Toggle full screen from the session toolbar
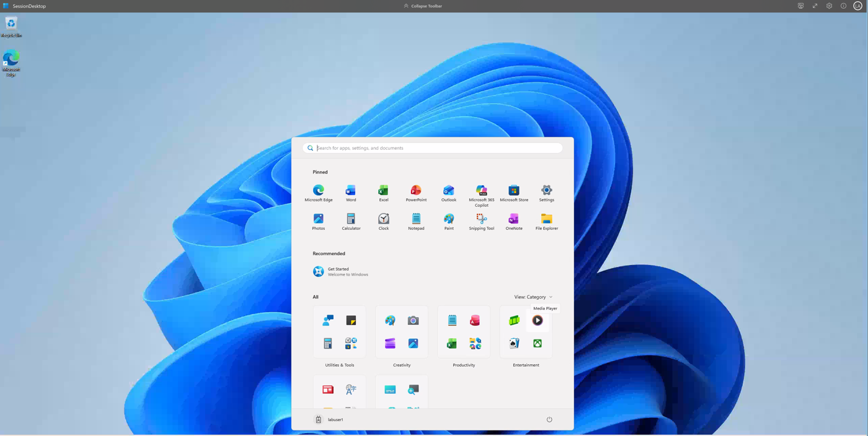 coord(815,6)
